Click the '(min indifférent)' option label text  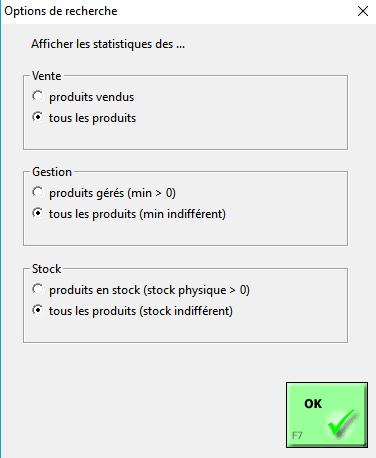pos(182,214)
